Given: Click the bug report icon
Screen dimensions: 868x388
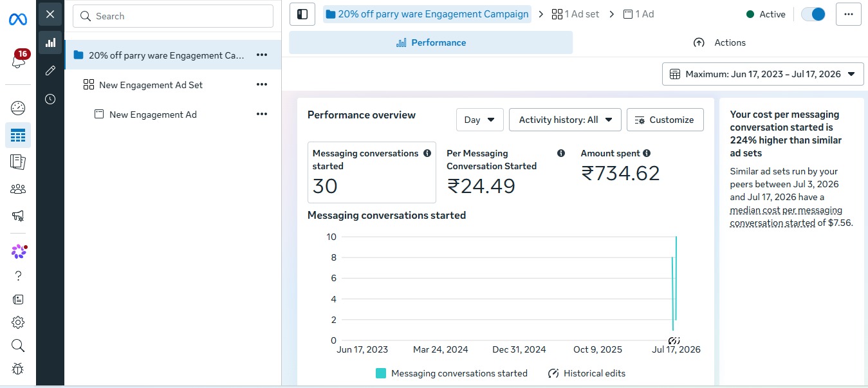Looking at the screenshot, I should (18, 369).
